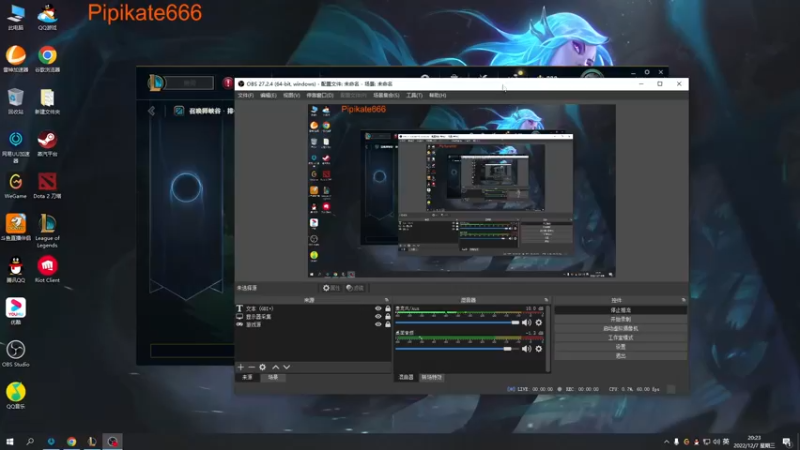The width and height of the screenshot is (800, 450).
Task: Open Windows Start menu
Action: [x=9, y=442]
